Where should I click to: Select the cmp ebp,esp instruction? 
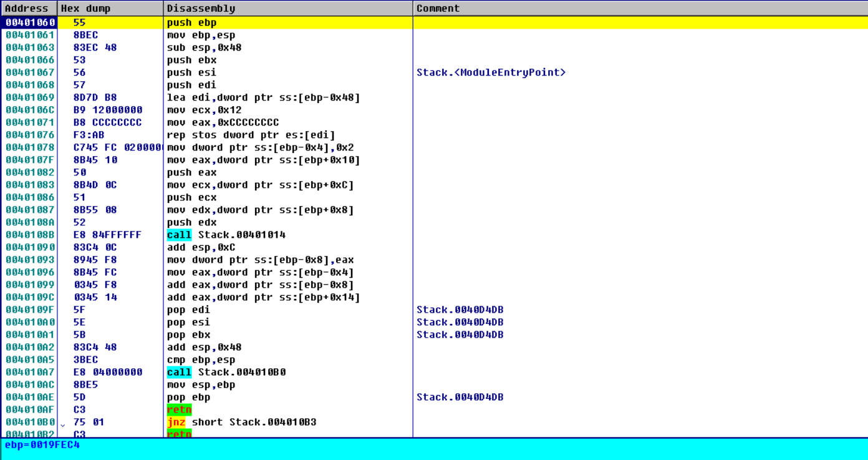pyautogui.click(x=201, y=360)
